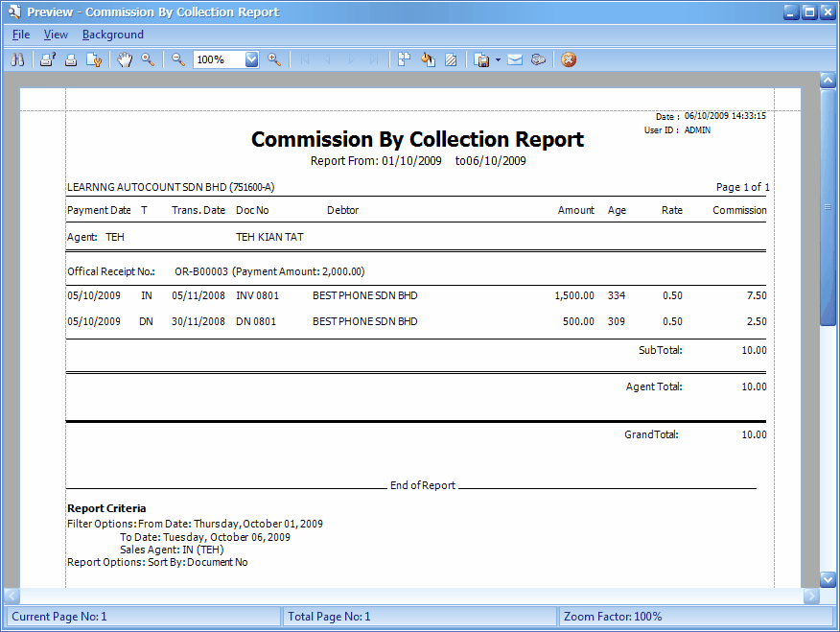Image resolution: width=840 pixels, height=632 pixels.
Task: Click the paint bucket Background Color icon
Action: 428,59
